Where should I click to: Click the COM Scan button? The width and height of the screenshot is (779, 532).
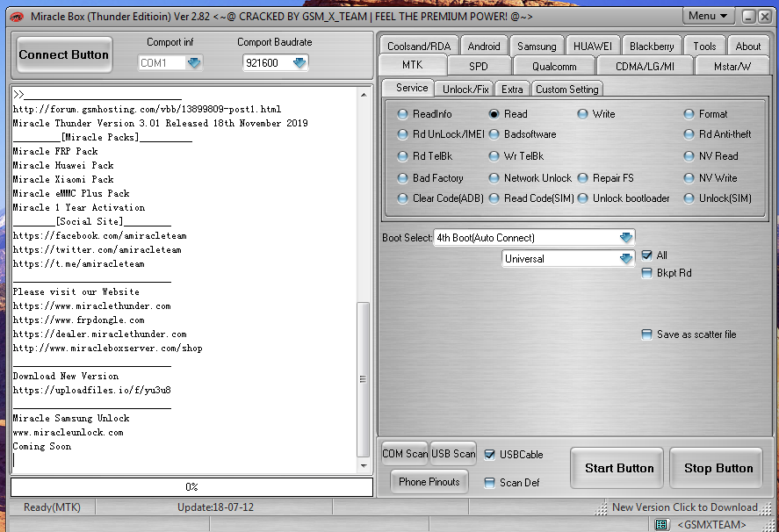pyautogui.click(x=405, y=454)
